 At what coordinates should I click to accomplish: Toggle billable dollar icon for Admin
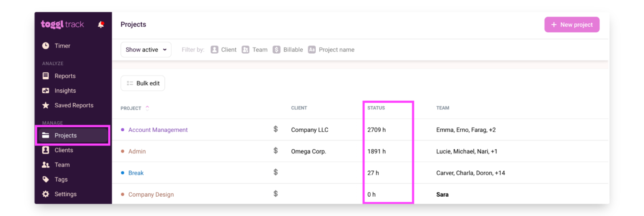[x=275, y=151]
